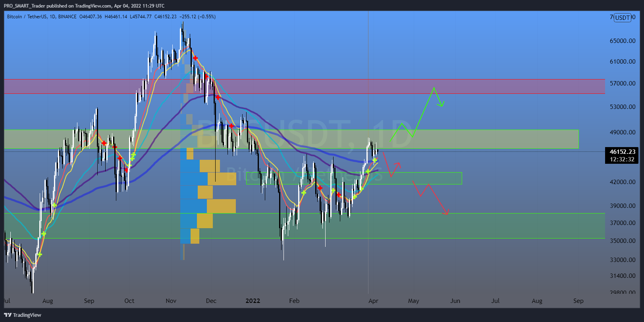The width and height of the screenshot is (644, 322).
Task: Click the 37000.00 price axis label
Action: click(x=623, y=223)
